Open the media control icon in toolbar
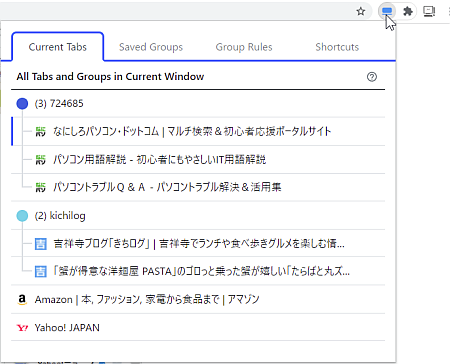The height and width of the screenshot is (364, 450). 429,12
